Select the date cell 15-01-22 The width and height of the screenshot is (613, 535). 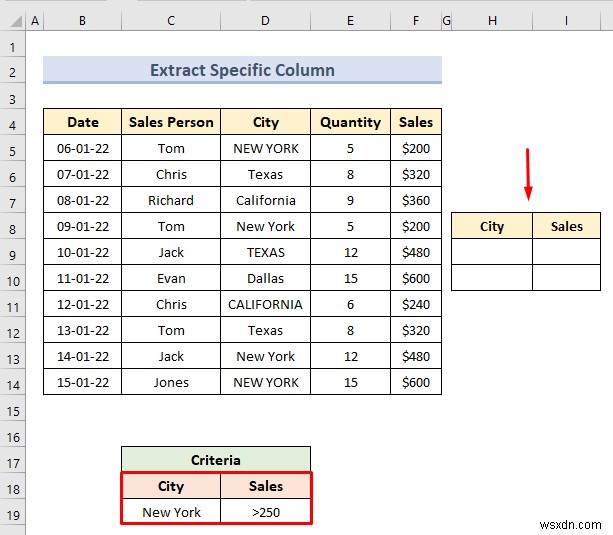82,382
